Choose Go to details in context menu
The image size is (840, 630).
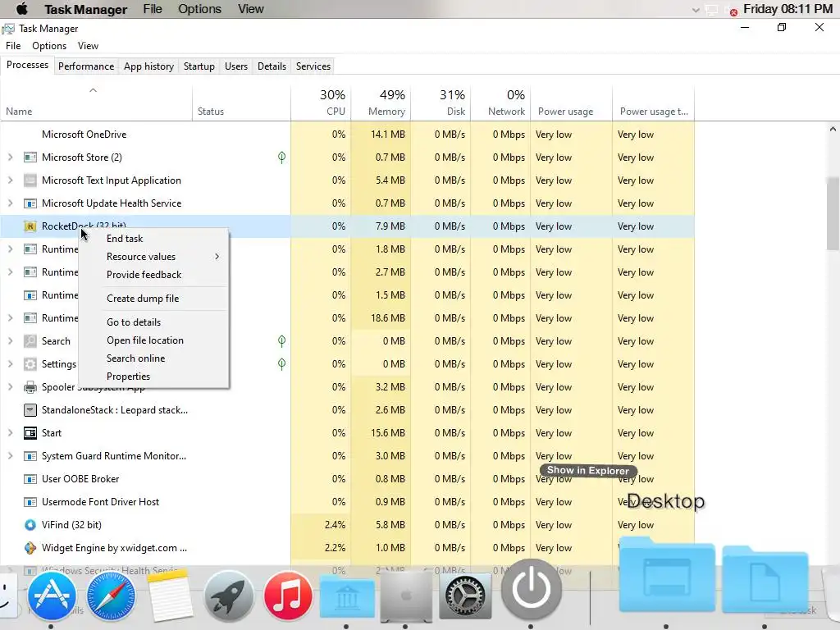[153, 322]
